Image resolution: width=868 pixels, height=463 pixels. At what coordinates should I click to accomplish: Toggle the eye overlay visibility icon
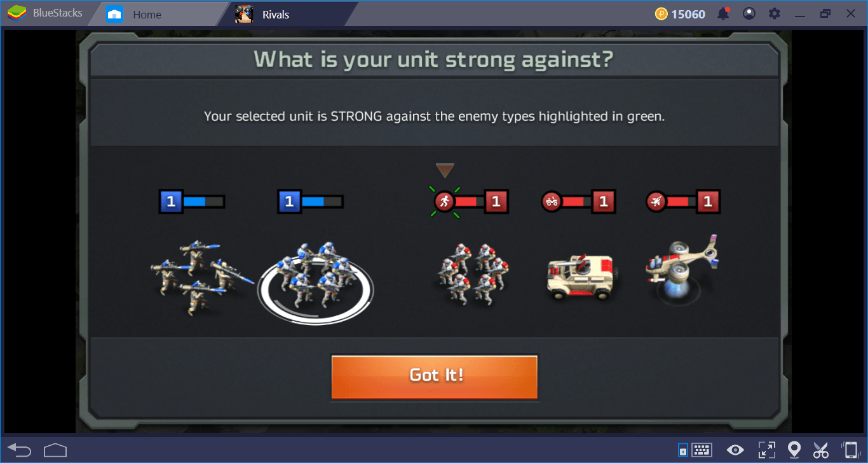(735, 450)
